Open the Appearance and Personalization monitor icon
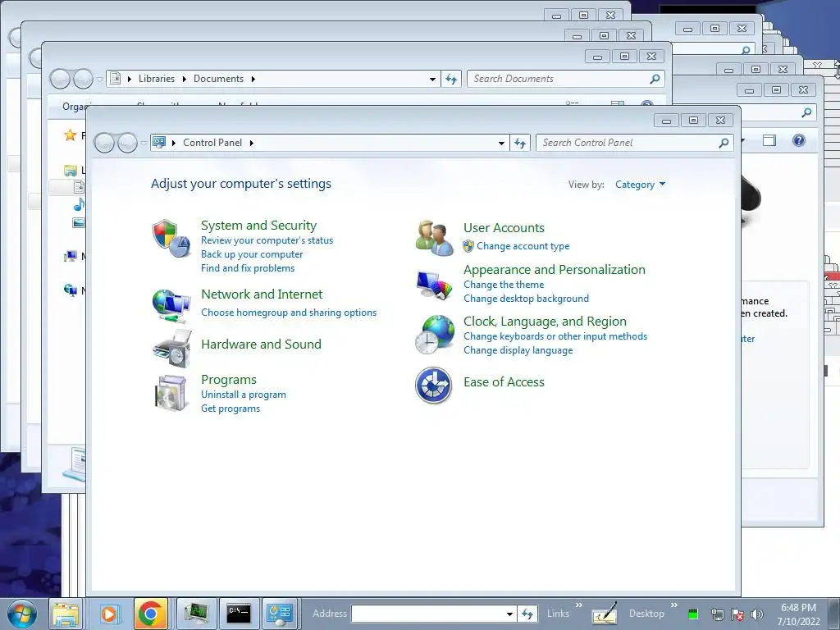This screenshot has width=840, height=630. pos(435,285)
